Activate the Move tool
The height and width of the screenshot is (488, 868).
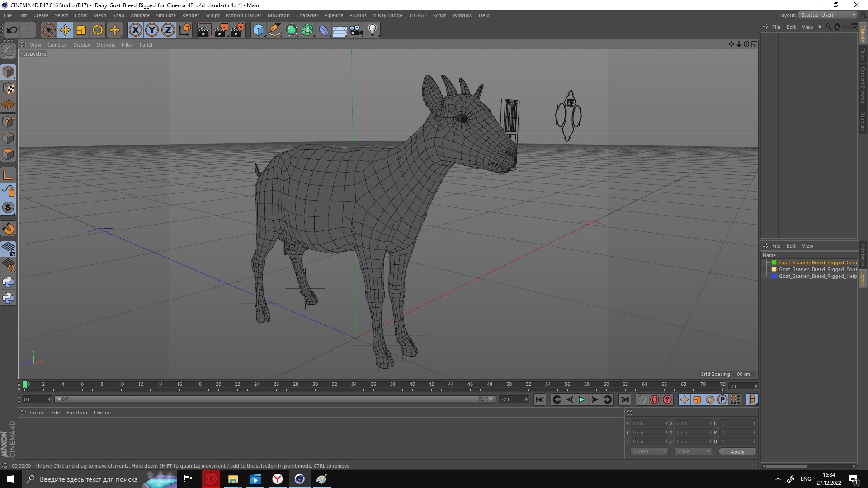pyautogui.click(x=65, y=30)
